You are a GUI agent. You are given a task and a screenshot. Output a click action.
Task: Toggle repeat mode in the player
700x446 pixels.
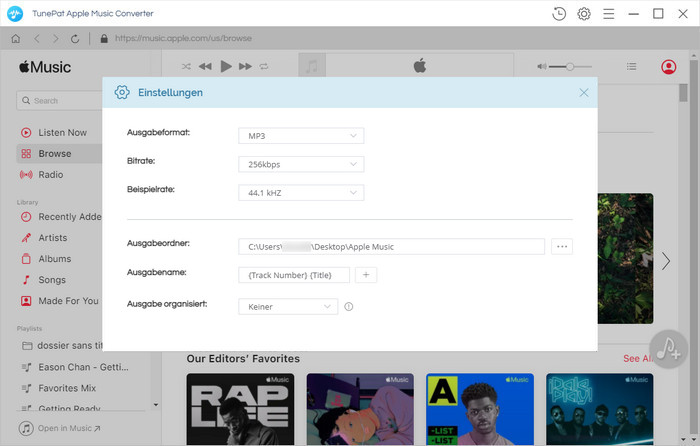tap(264, 67)
